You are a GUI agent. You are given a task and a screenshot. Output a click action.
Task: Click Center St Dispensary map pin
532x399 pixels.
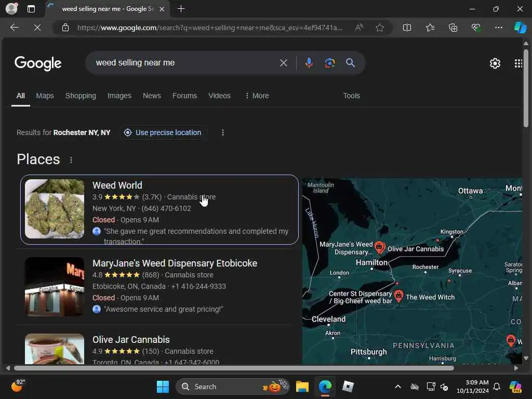(x=398, y=296)
